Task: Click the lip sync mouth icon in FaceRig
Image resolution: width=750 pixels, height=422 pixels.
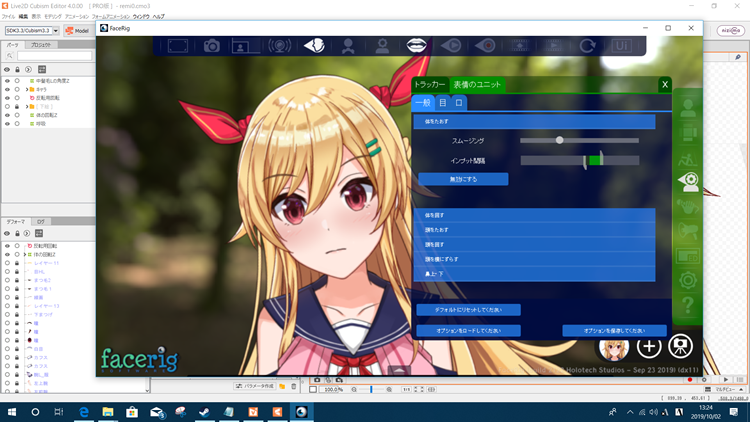Action: click(x=417, y=45)
